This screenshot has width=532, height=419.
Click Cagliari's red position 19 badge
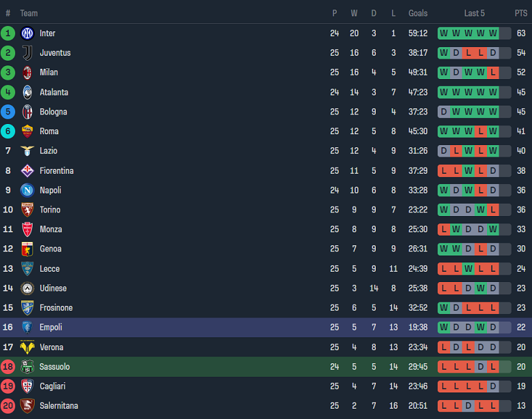coord(8,386)
